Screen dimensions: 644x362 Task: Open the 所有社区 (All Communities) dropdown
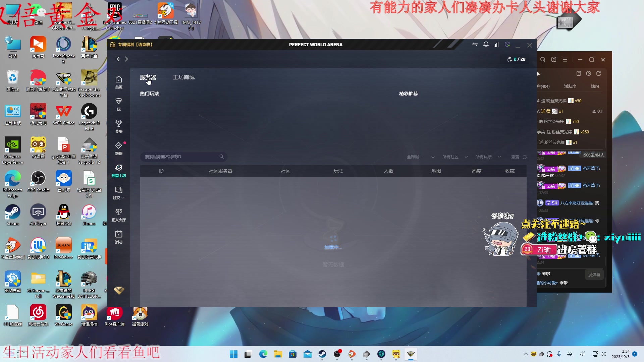point(454,157)
